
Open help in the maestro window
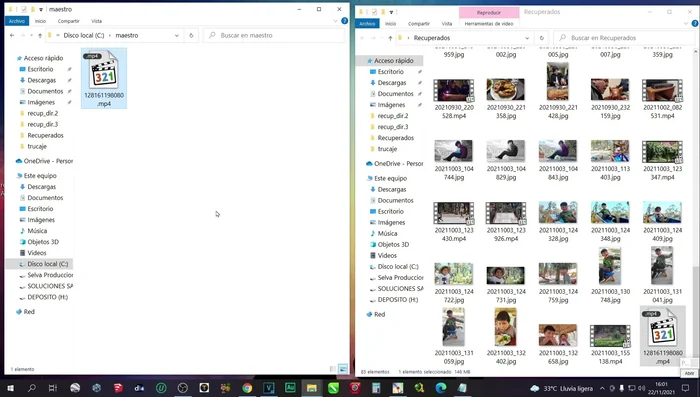[344, 21]
